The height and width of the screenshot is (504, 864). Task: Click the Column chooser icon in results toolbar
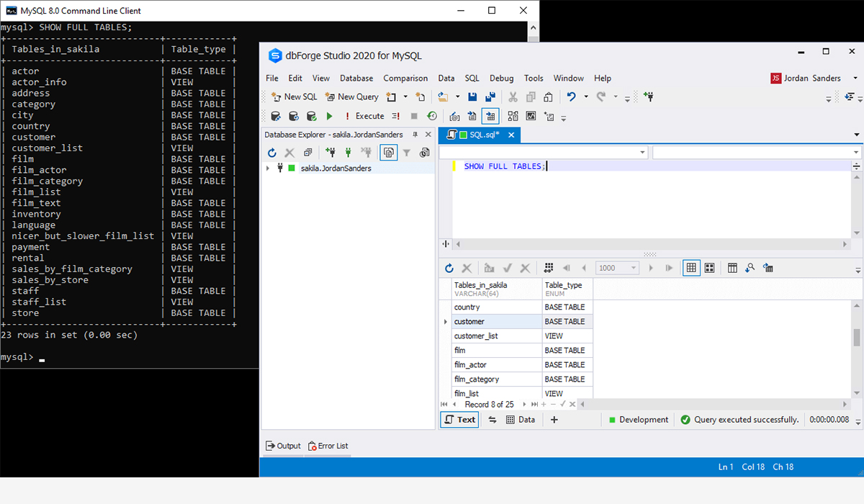pos(732,268)
